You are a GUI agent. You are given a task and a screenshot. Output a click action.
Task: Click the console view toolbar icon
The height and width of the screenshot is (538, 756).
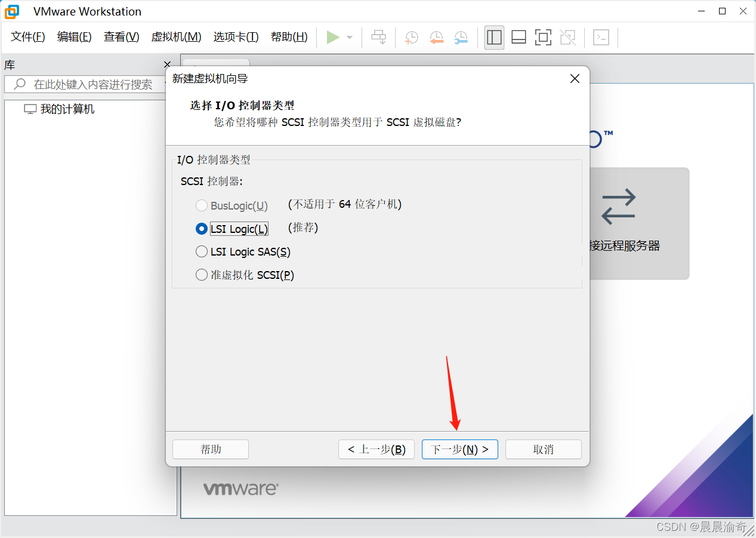pyautogui.click(x=601, y=37)
